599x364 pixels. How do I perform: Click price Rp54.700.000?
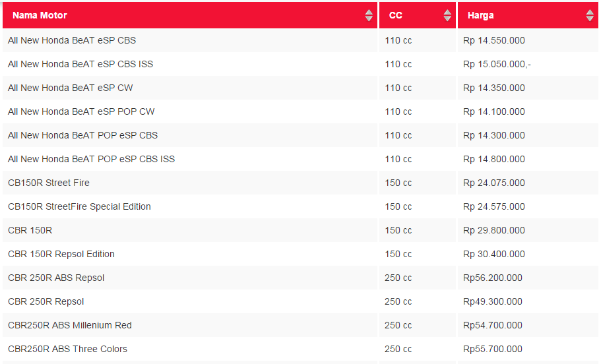pos(493,325)
